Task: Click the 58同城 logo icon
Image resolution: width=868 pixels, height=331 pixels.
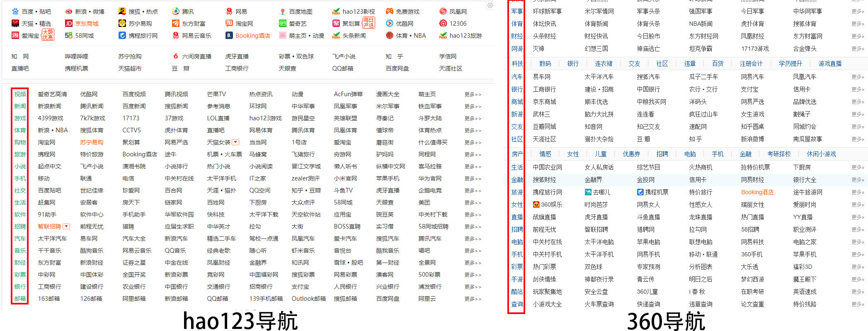Action: point(69,36)
